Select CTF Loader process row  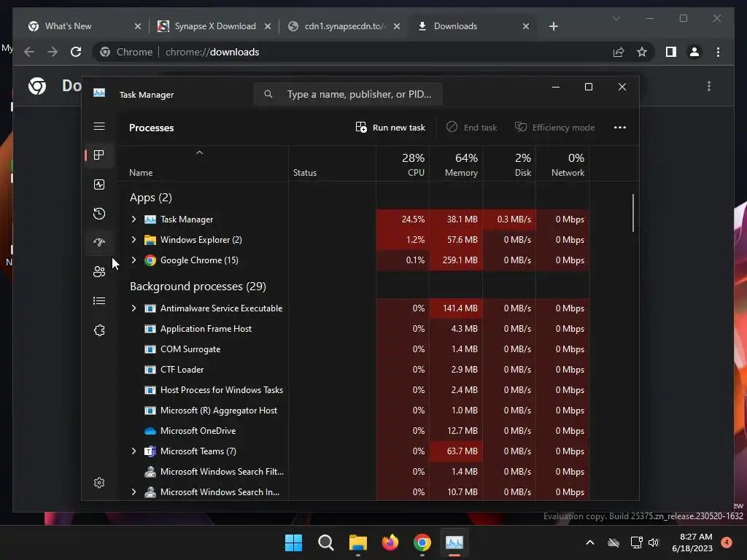353,370
